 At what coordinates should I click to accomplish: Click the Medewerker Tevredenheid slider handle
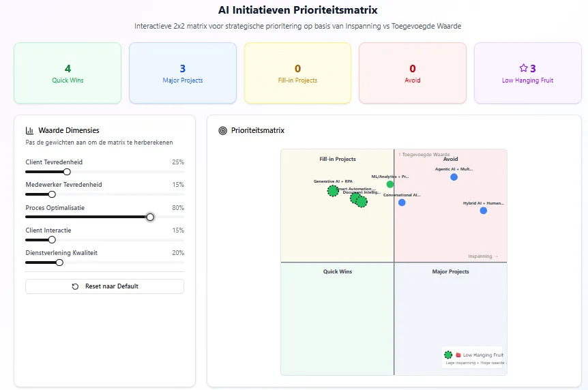point(52,194)
